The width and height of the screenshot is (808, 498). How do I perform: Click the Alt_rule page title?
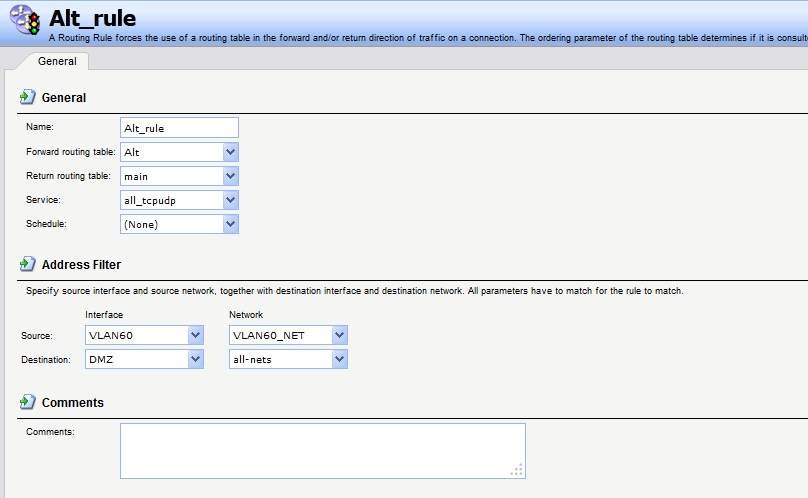pos(92,18)
